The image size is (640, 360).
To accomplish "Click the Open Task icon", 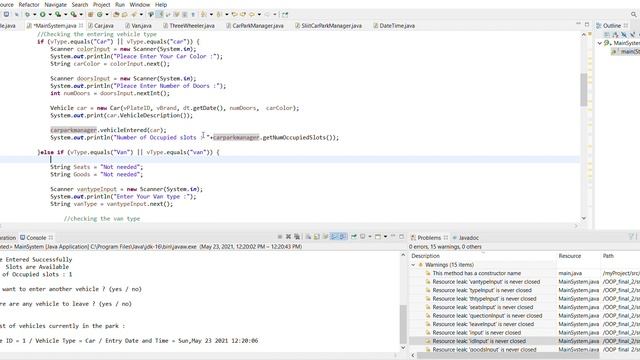I will coord(124,14).
